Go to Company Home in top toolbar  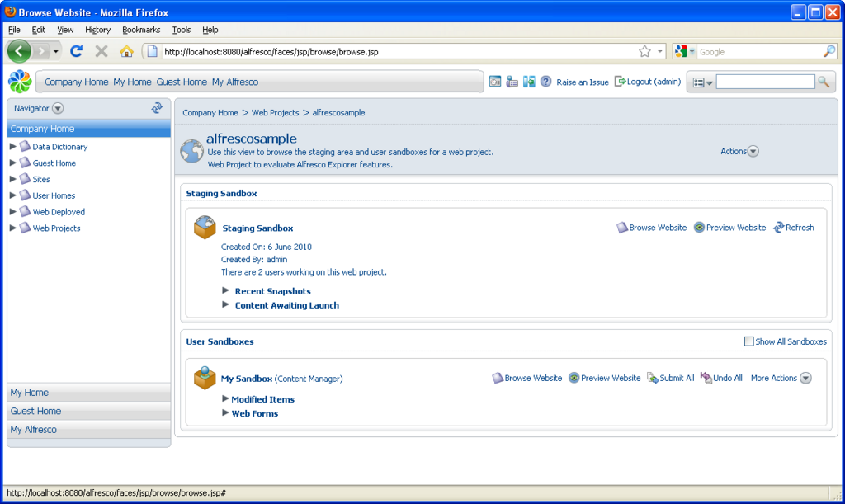pos(77,82)
